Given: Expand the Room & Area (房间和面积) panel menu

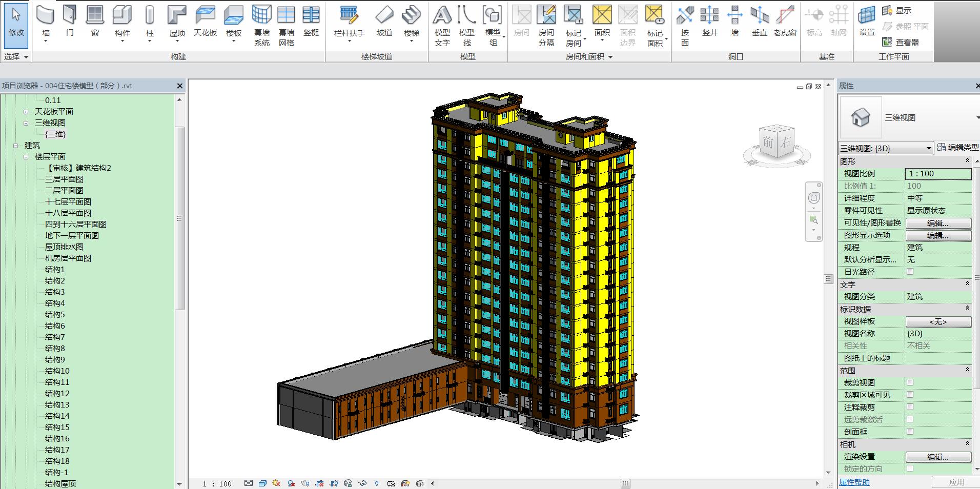Looking at the screenshot, I should tap(589, 57).
